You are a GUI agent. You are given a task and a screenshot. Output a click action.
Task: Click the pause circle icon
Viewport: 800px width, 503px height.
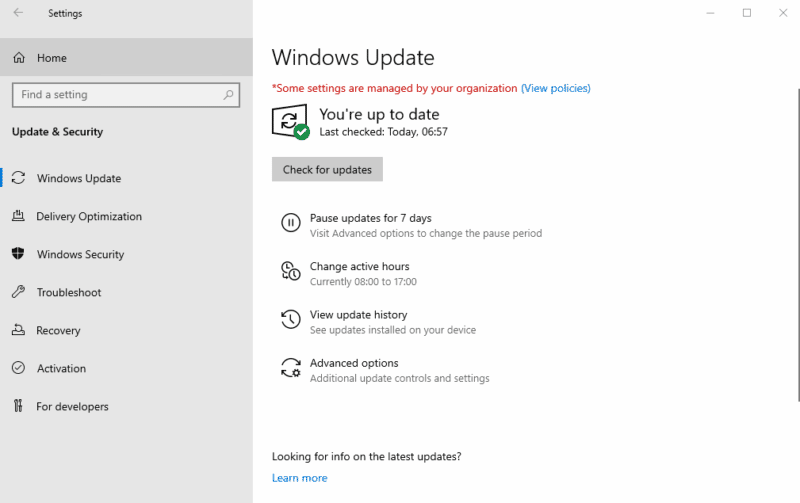(291, 223)
